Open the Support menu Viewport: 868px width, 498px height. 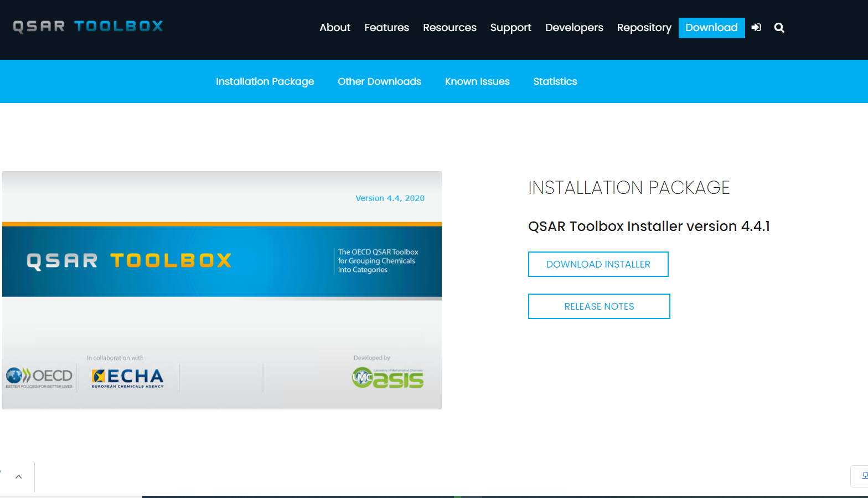tap(510, 28)
